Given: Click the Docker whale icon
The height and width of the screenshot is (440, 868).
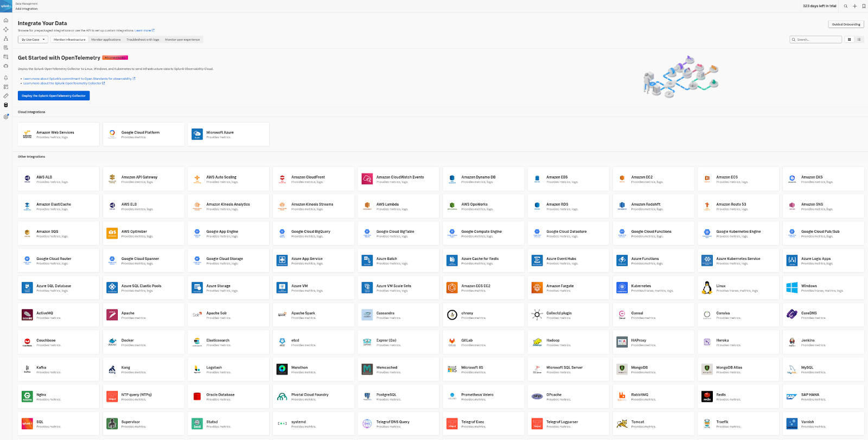Looking at the screenshot, I should tap(112, 342).
